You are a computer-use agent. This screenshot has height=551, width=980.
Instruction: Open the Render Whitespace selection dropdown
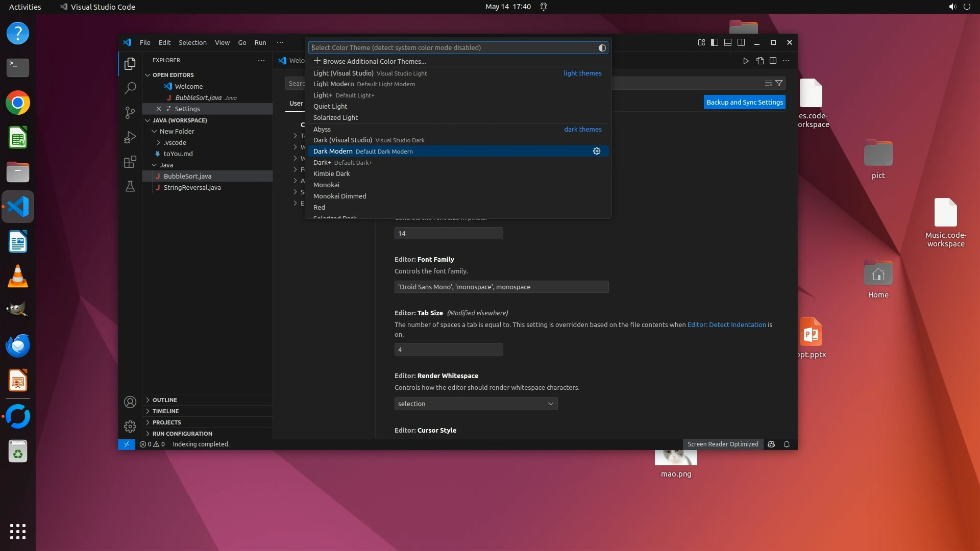coord(476,404)
